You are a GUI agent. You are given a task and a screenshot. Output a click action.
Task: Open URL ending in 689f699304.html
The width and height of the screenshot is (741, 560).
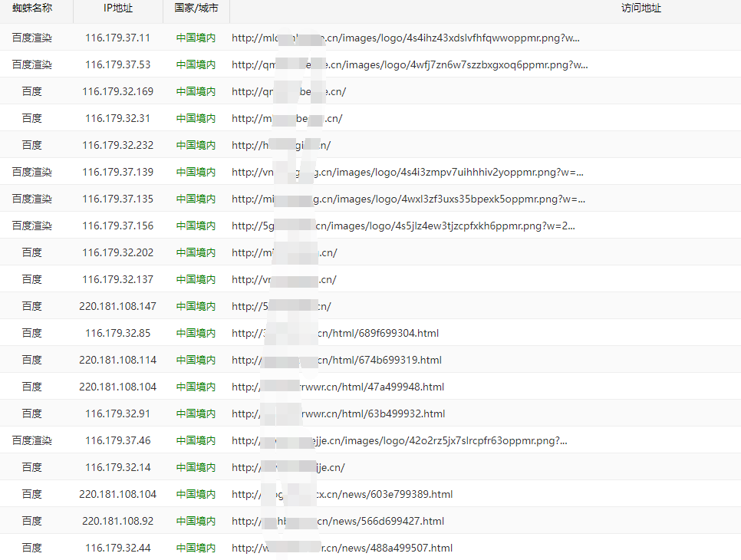click(335, 333)
